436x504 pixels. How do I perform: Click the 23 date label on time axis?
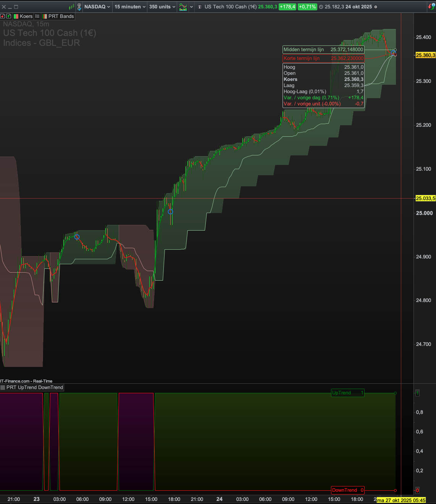point(37,499)
